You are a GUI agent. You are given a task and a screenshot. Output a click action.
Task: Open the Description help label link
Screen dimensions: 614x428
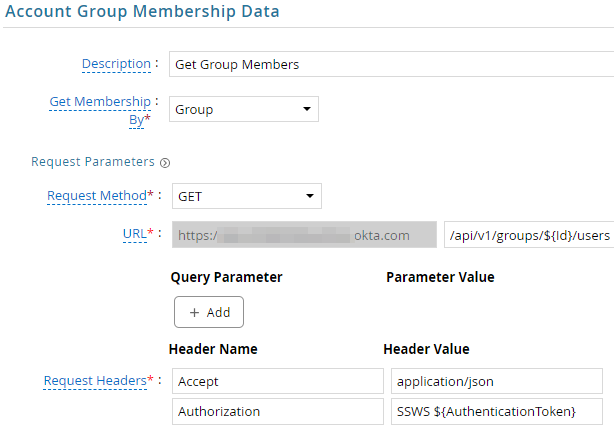(x=116, y=64)
